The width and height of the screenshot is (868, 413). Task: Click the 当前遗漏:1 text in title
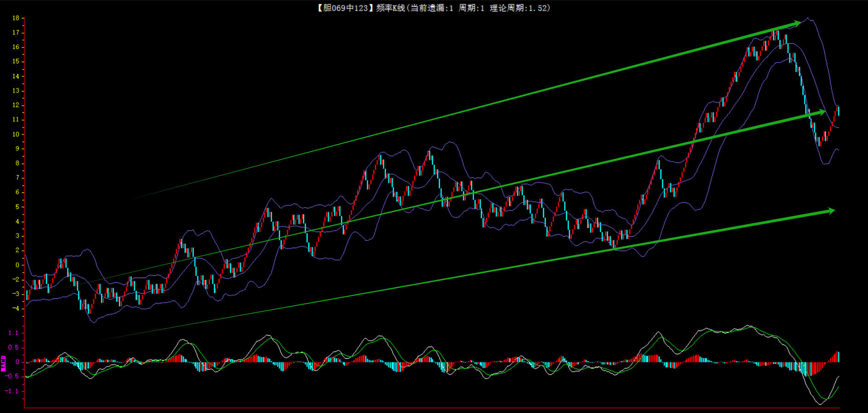pos(432,8)
